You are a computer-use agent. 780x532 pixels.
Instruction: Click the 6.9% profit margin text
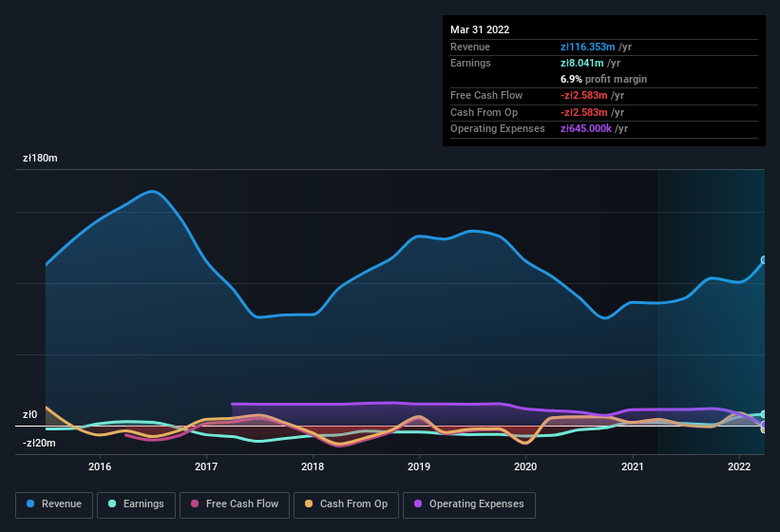pos(603,79)
